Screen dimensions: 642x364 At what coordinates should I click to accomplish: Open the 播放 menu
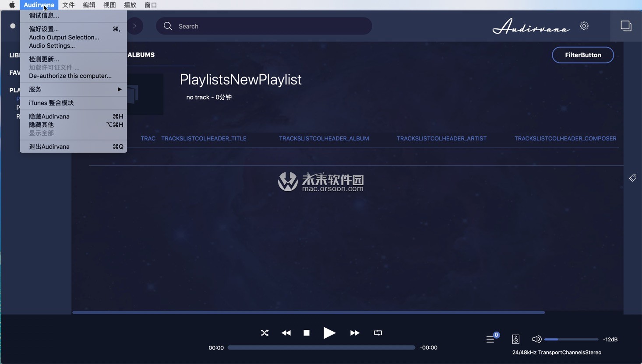coord(130,5)
